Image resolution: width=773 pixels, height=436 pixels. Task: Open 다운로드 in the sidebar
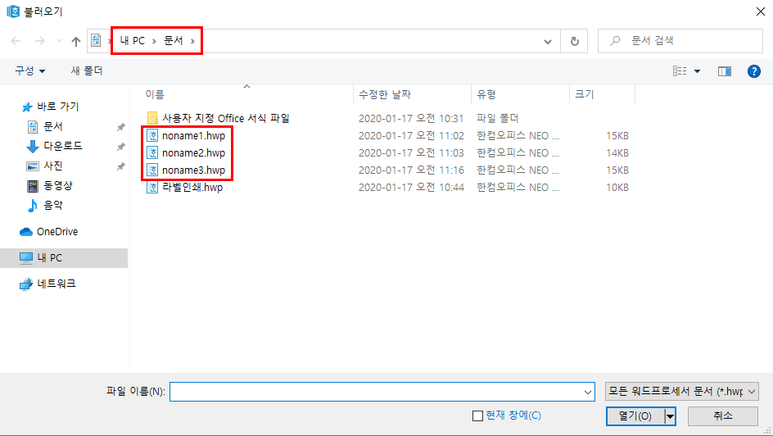tap(63, 146)
